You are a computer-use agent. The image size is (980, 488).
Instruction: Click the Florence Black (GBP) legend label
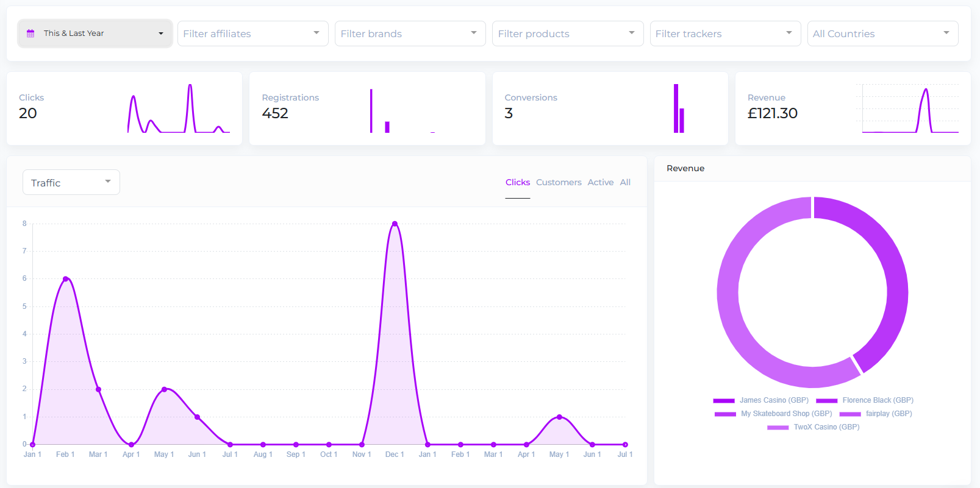click(878, 400)
